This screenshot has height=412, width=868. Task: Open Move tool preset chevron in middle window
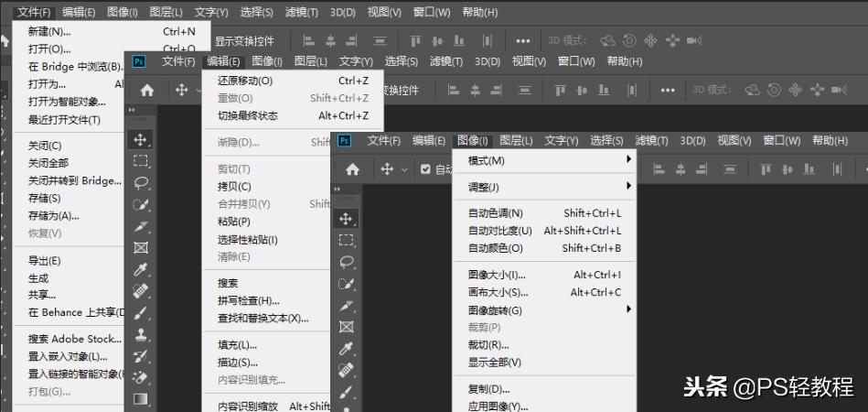point(198,91)
